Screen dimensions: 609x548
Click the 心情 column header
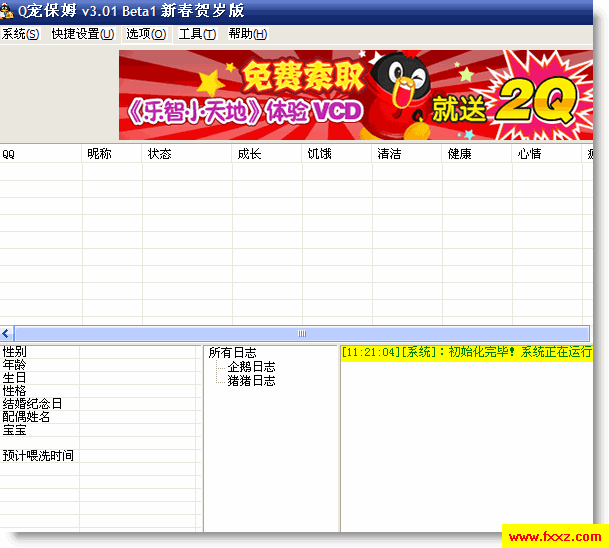(x=547, y=154)
